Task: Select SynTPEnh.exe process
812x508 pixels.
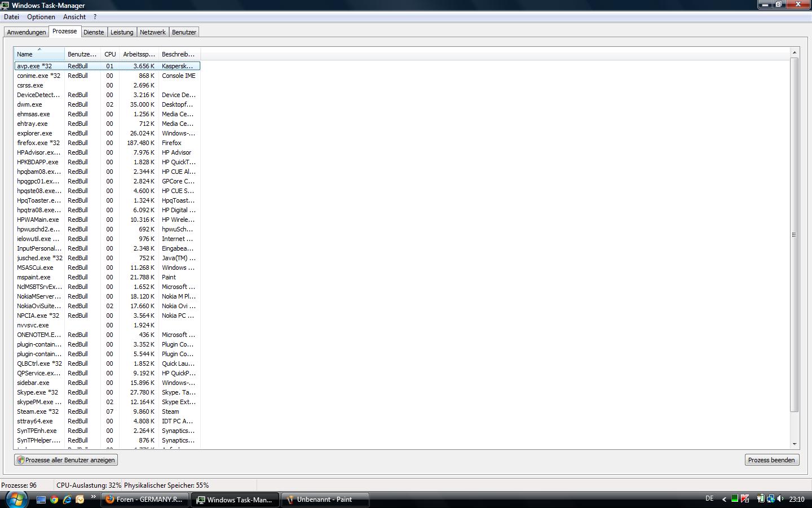Action: pyautogui.click(x=107, y=431)
